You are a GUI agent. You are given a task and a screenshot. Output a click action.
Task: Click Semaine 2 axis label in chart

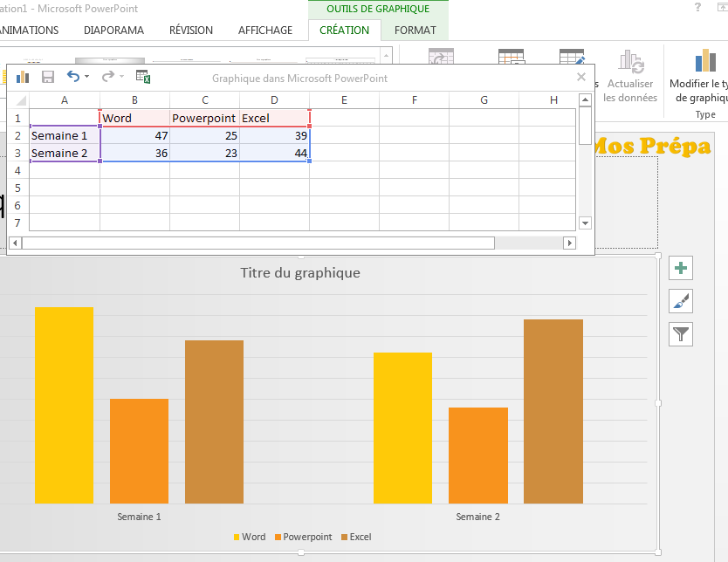[x=477, y=517]
